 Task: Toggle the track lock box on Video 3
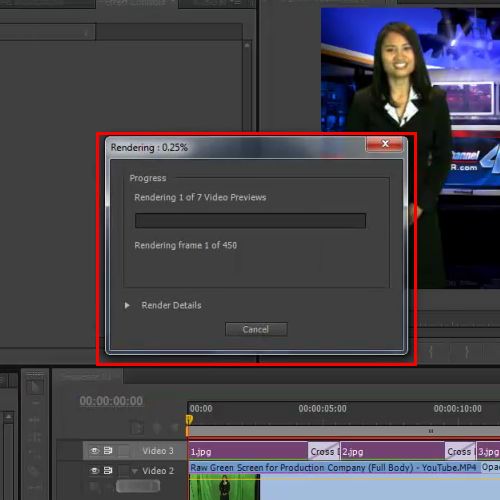click(x=123, y=451)
